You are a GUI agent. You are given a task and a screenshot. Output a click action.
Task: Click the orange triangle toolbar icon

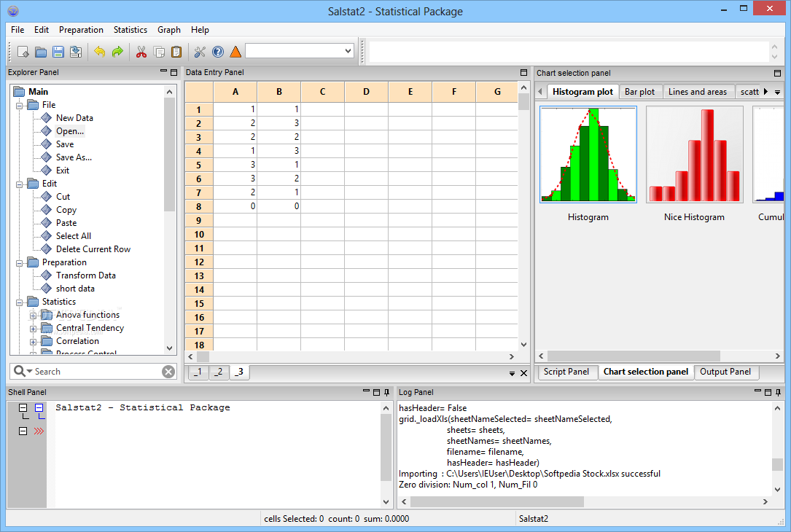[x=235, y=52]
